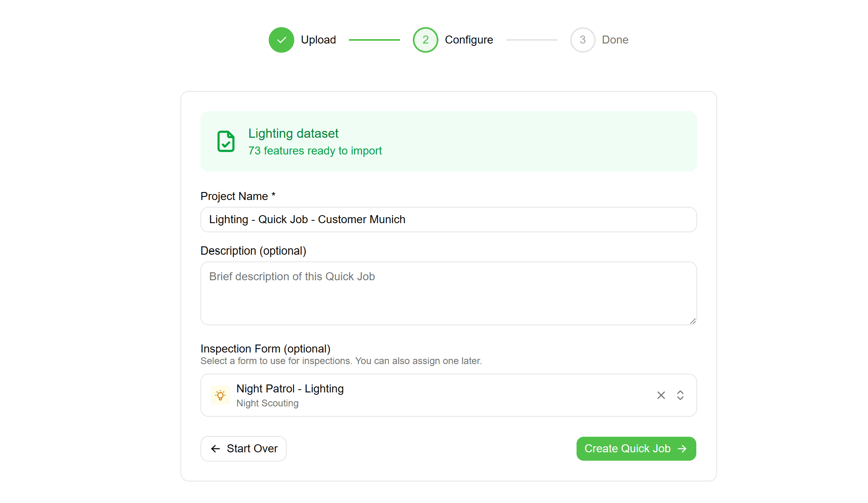Expand the inspection form chevron selector
868x503 pixels.
coord(680,395)
